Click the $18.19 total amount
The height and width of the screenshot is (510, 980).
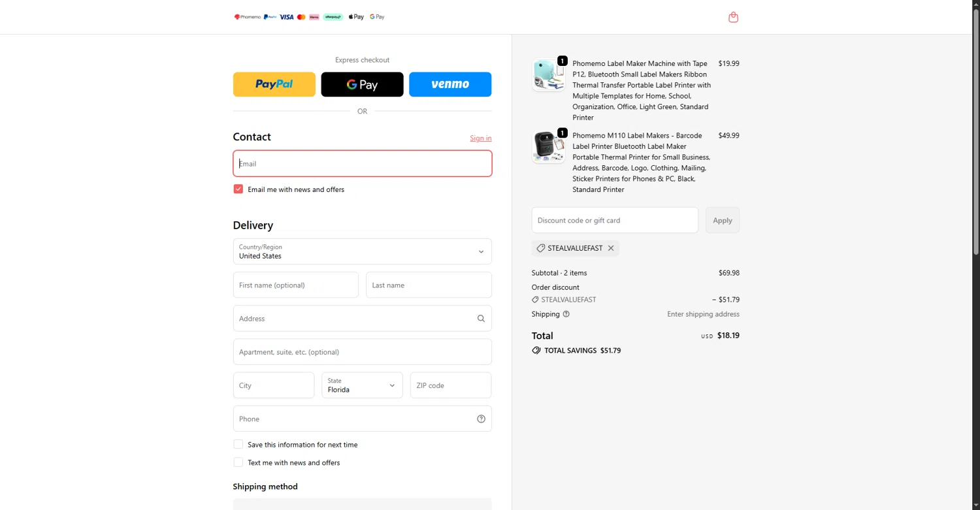point(728,336)
